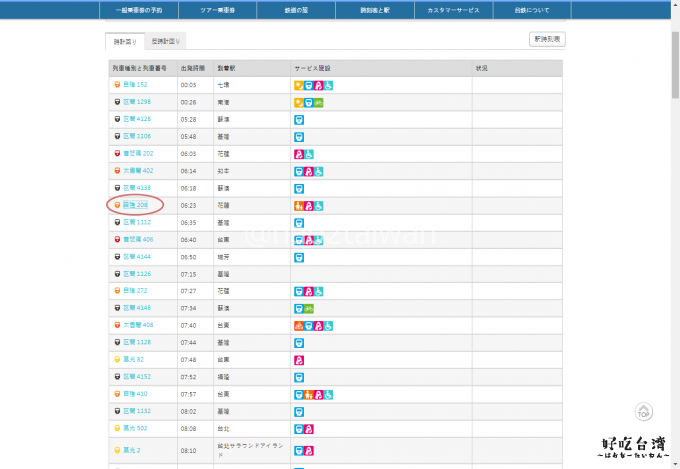Click the 駅時刻表 button

[546, 39]
